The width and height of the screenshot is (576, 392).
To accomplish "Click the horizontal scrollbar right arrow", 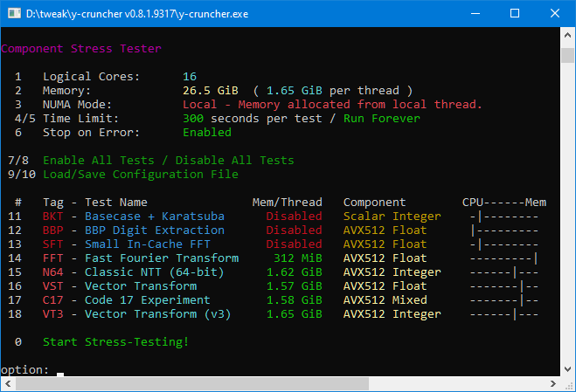I will (553, 383).
